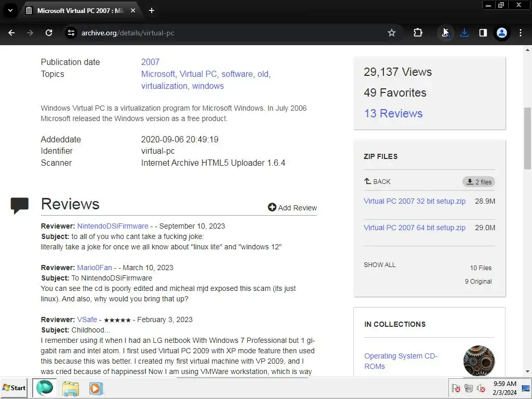The image size is (532, 399).
Task: Open the Windows Start button
Action: [x=14, y=388]
